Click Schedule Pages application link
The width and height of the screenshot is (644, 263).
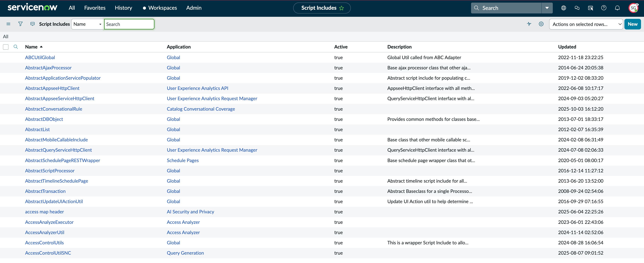tap(183, 160)
